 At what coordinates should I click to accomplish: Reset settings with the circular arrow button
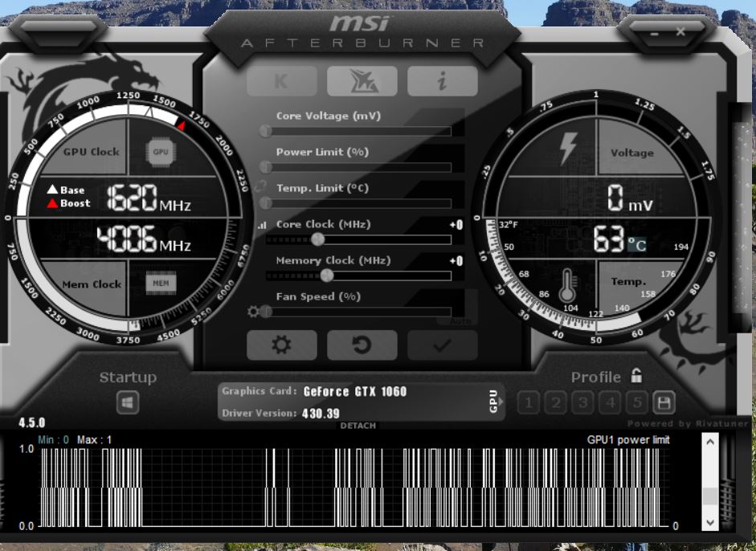coord(362,345)
